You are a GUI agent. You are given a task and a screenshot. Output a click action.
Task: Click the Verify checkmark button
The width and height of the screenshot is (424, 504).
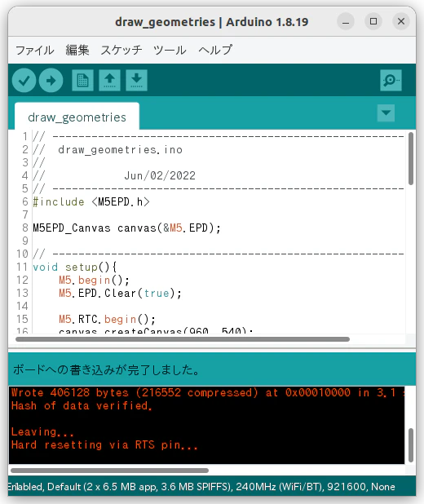24,81
